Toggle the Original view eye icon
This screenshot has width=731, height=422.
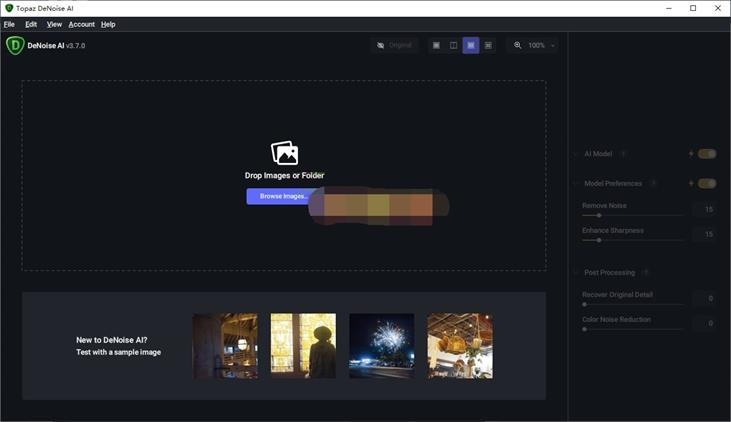pos(380,45)
